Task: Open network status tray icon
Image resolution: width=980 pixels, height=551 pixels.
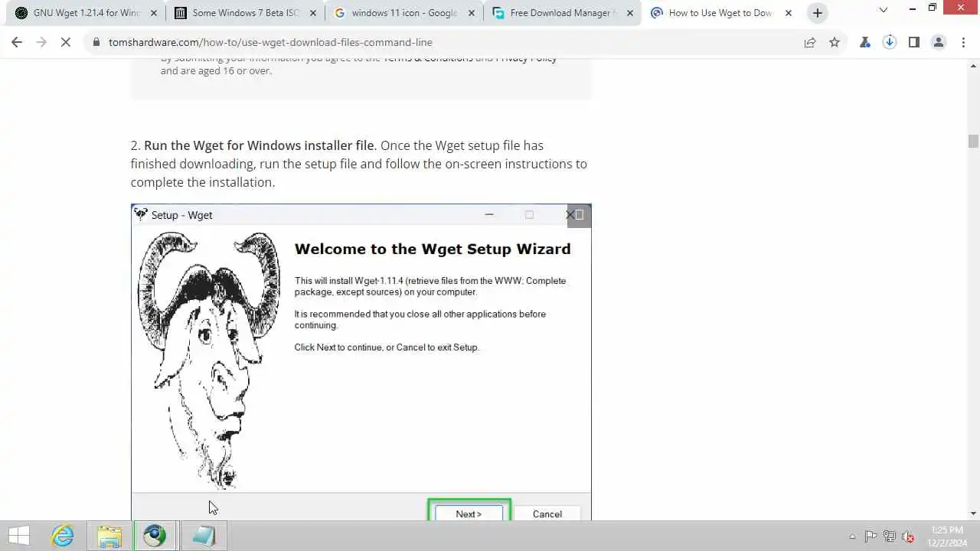Action: pos(890,536)
